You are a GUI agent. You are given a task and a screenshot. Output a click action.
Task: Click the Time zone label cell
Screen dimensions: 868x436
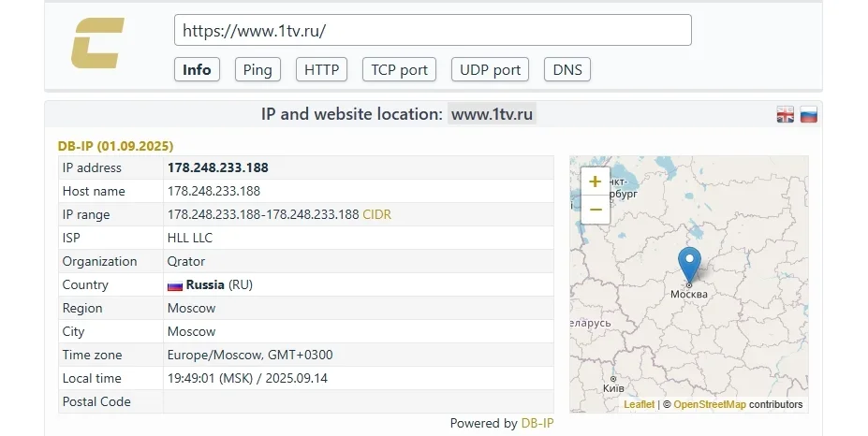tap(111, 355)
